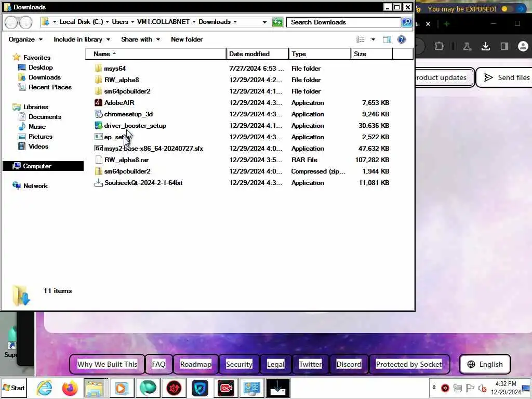Expand the view options dropdown arrow

pyautogui.click(x=373, y=39)
